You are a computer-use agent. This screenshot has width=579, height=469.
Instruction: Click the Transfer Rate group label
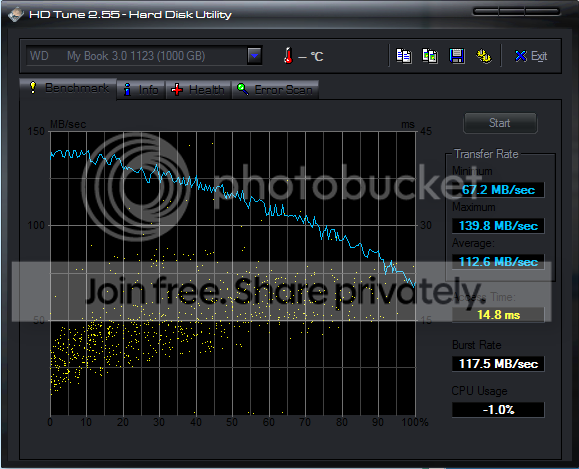click(x=486, y=154)
